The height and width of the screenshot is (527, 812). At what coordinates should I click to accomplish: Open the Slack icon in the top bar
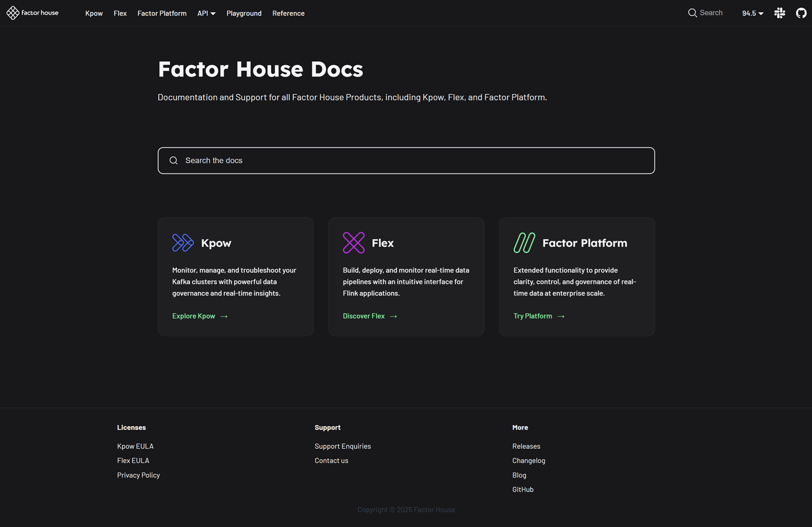(x=779, y=13)
